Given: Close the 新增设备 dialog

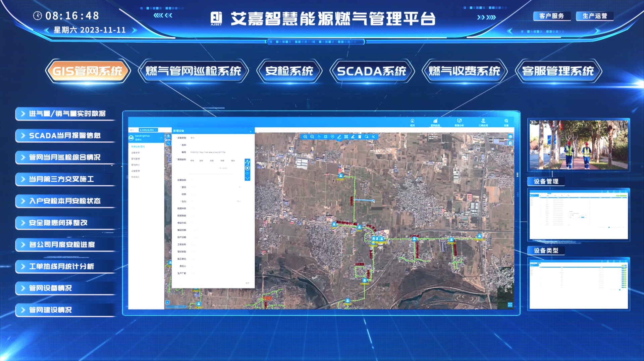Looking at the screenshot, I should [x=250, y=131].
